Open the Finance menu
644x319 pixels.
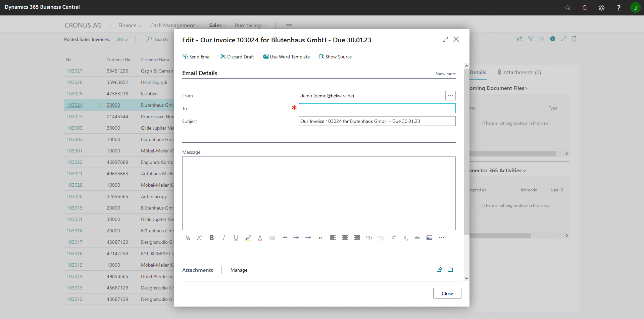(130, 26)
